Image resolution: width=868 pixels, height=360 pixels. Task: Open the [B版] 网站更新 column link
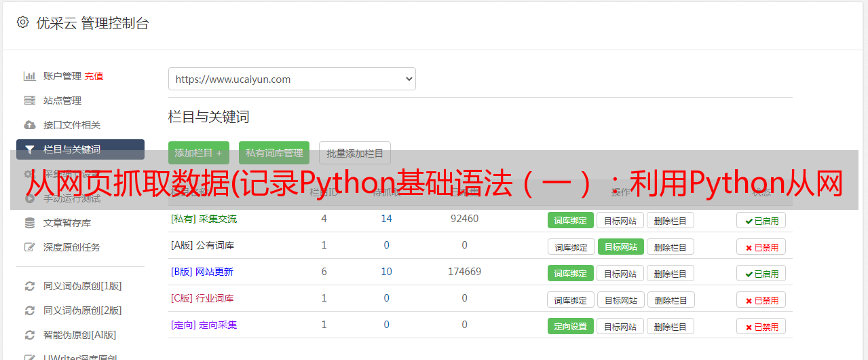tap(202, 272)
